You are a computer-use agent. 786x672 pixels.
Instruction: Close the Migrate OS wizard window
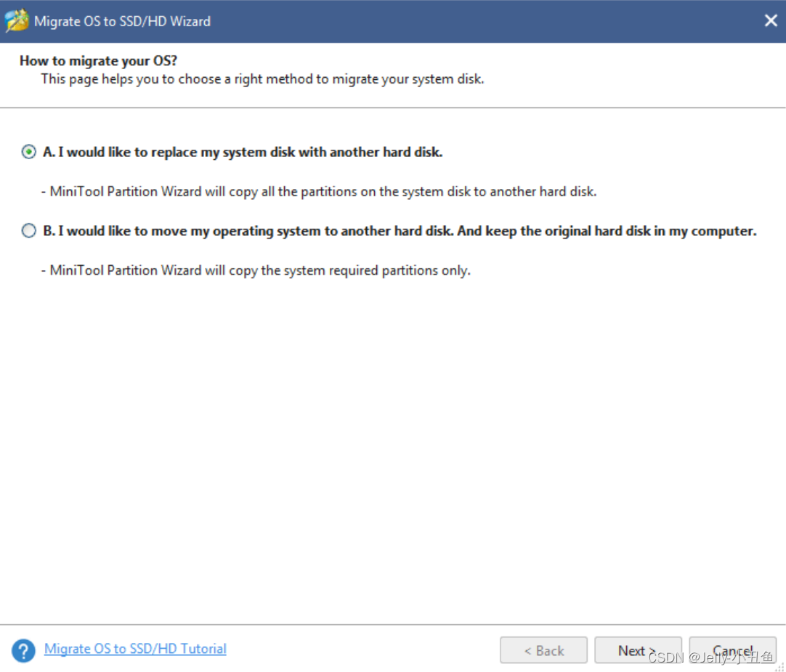pos(771,20)
